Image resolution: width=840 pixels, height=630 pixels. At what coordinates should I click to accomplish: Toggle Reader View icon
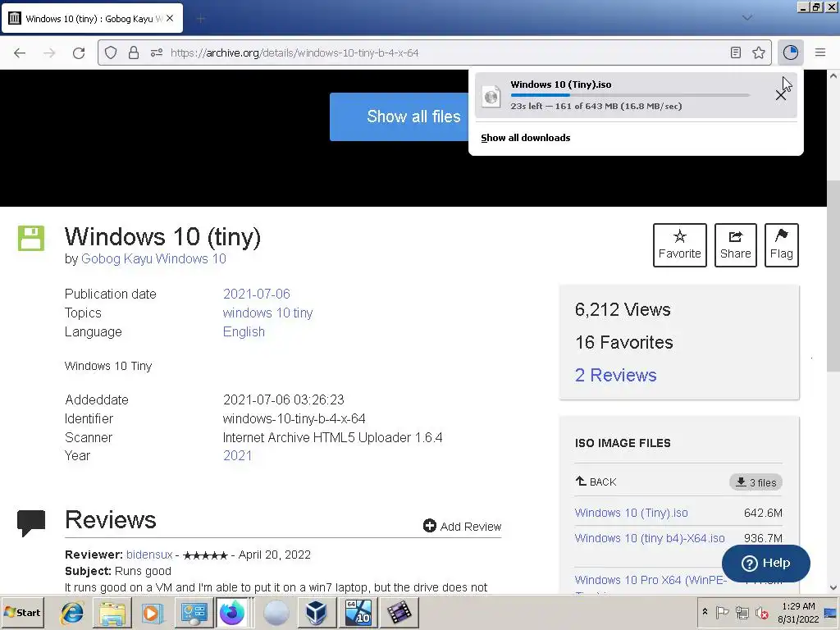tap(736, 52)
